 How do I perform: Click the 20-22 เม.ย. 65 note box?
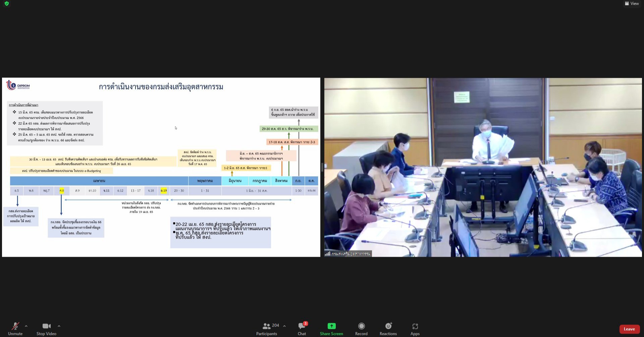click(220, 232)
